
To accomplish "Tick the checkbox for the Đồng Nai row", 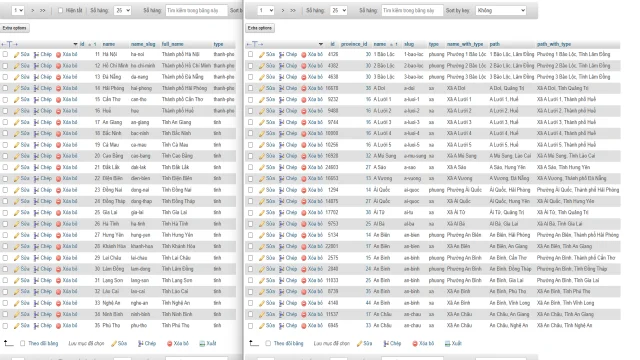I will 5,190.
